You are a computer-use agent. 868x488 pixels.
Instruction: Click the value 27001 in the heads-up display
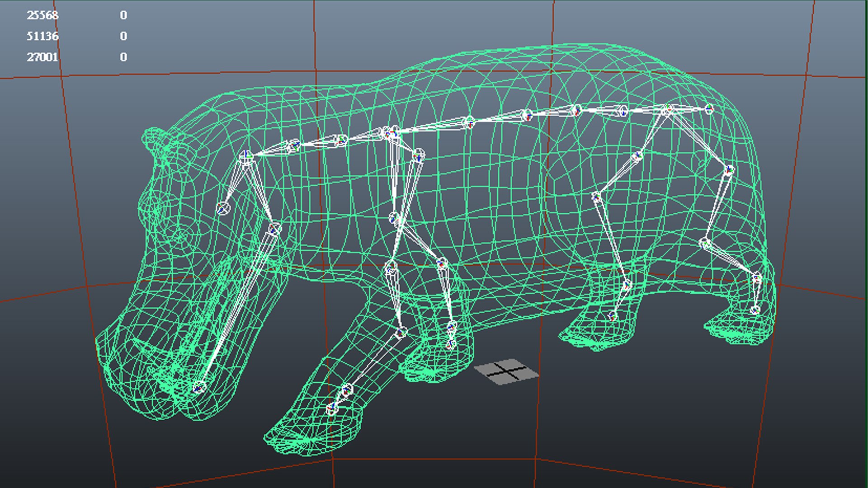pyautogui.click(x=42, y=57)
